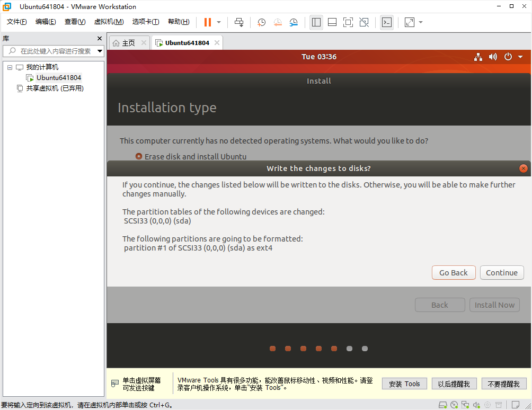
Task: Click an installer progress dot indicator
Action: [318, 349]
